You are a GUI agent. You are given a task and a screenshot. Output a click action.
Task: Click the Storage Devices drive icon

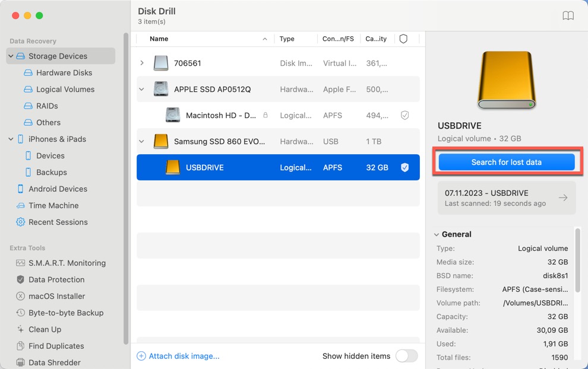tap(21, 56)
